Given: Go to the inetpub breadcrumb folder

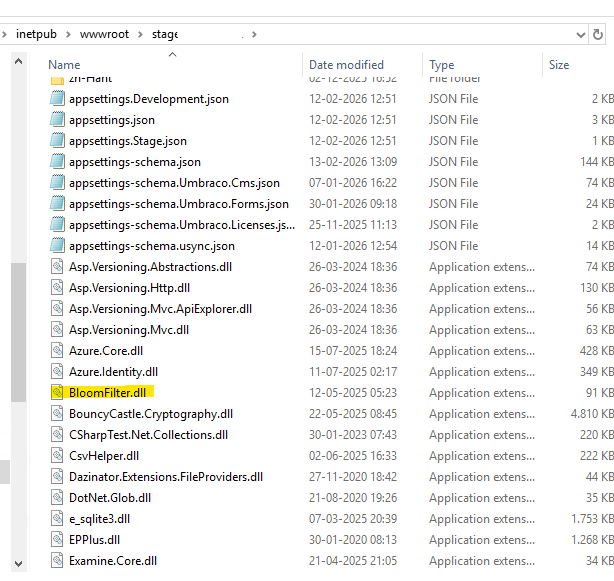Looking at the screenshot, I should tap(37, 34).
